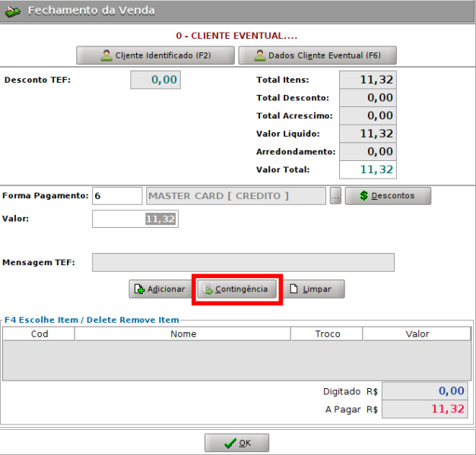Confirm the sale with the OK button
The height and width of the screenshot is (455, 476).
(236, 443)
